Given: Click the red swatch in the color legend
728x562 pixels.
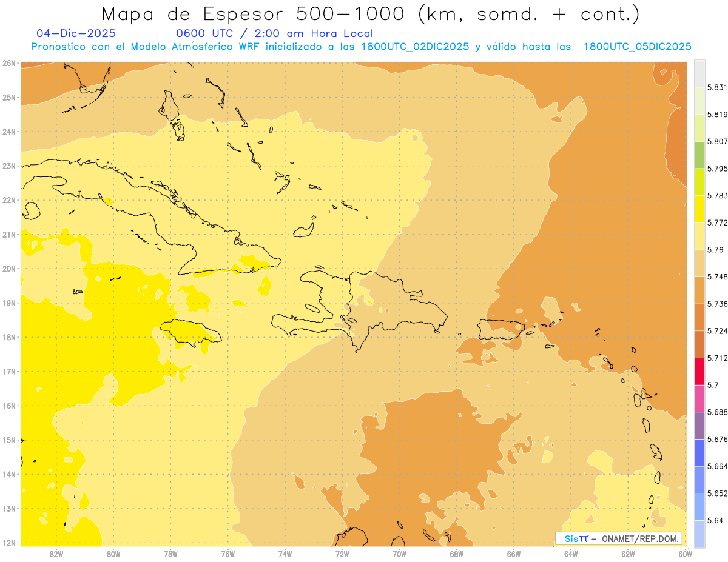Looking at the screenshot, I should [699, 371].
